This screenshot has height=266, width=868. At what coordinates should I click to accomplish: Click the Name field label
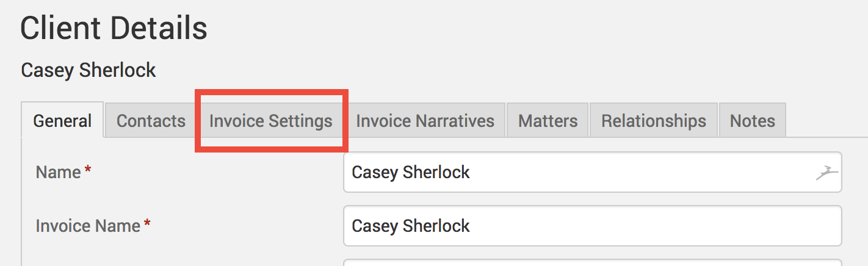pos(59,173)
